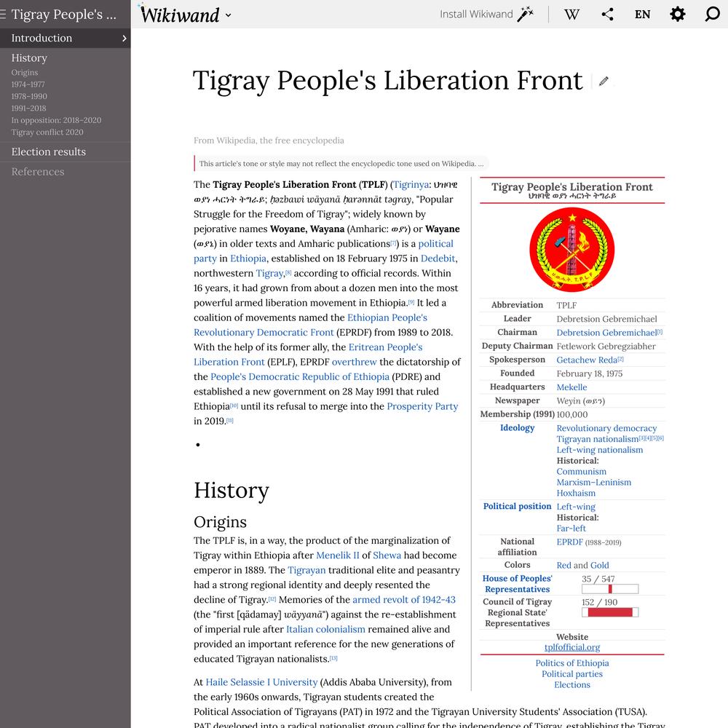Image resolution: width=728 pixels, height=728 pixels.
Task: Open the settings gear icon
Action: (677, 14)
